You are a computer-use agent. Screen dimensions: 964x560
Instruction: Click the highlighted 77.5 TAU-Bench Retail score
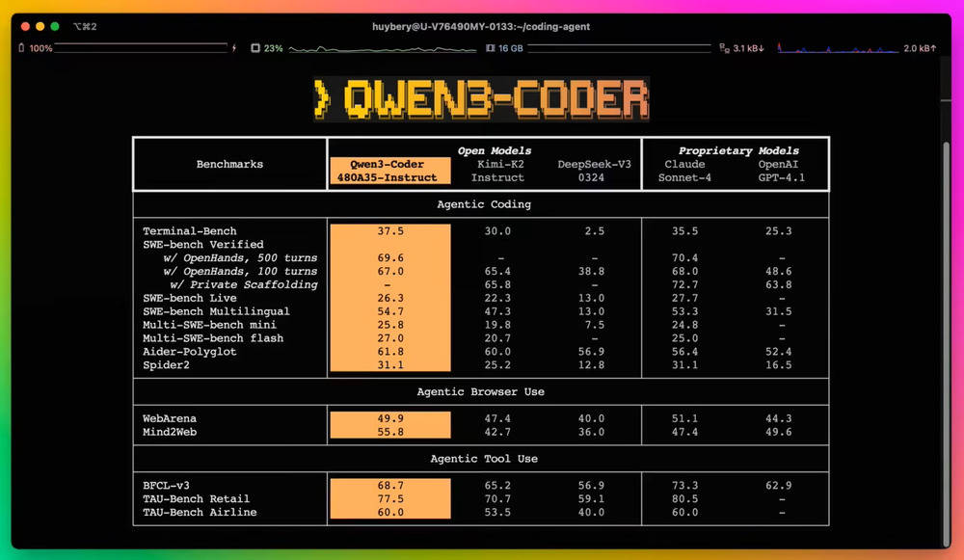click(x=390, y=499)
